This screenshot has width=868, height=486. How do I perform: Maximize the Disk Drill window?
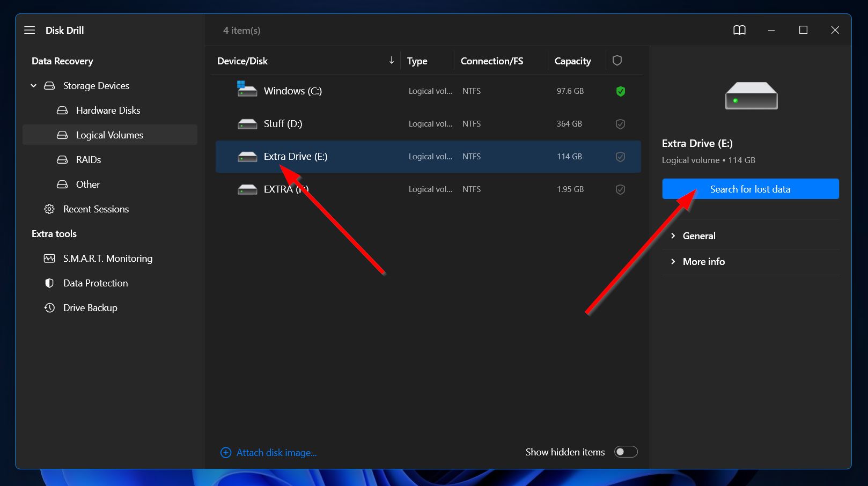click(803, 30)
